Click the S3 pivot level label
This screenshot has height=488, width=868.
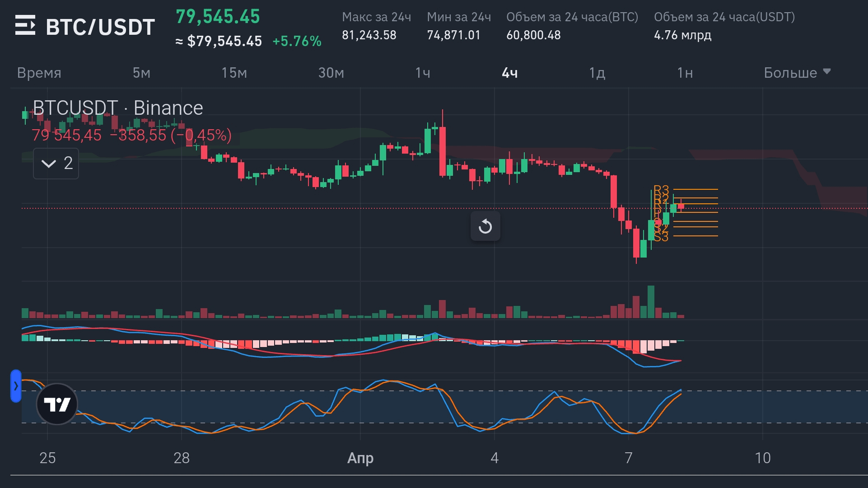[x=661, y=237]
